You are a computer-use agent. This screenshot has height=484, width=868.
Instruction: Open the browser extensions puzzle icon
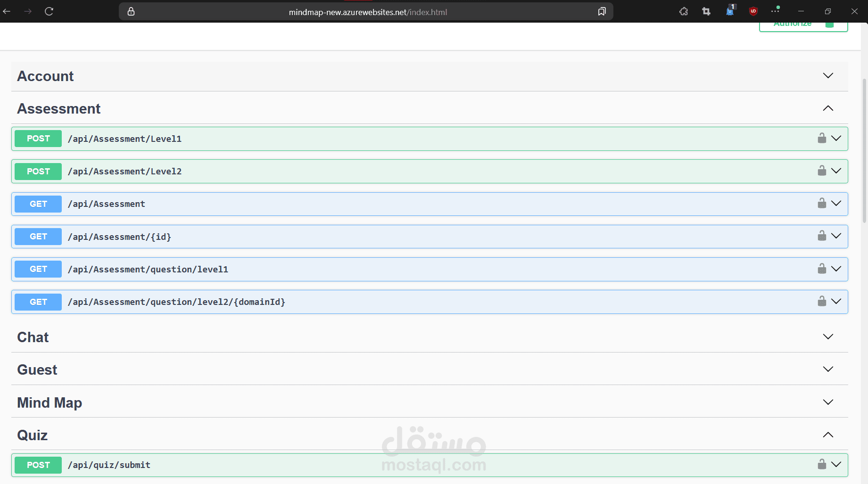pos(684,11)
